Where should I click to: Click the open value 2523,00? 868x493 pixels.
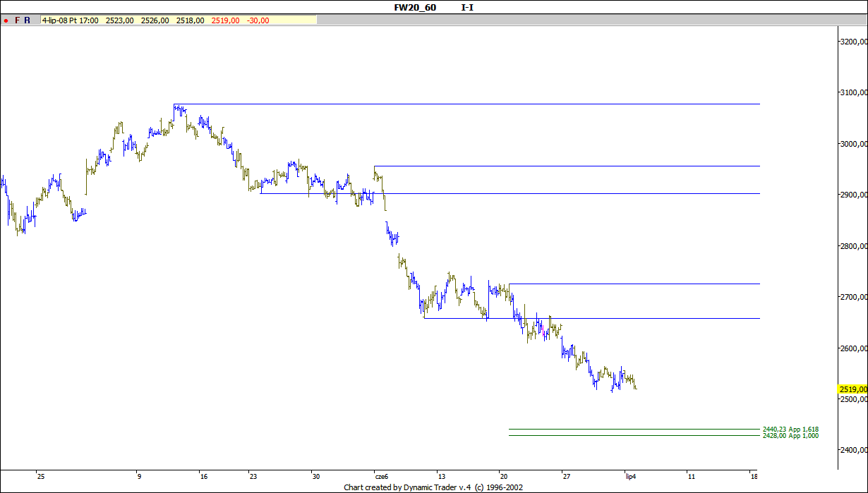click(119, 20)
